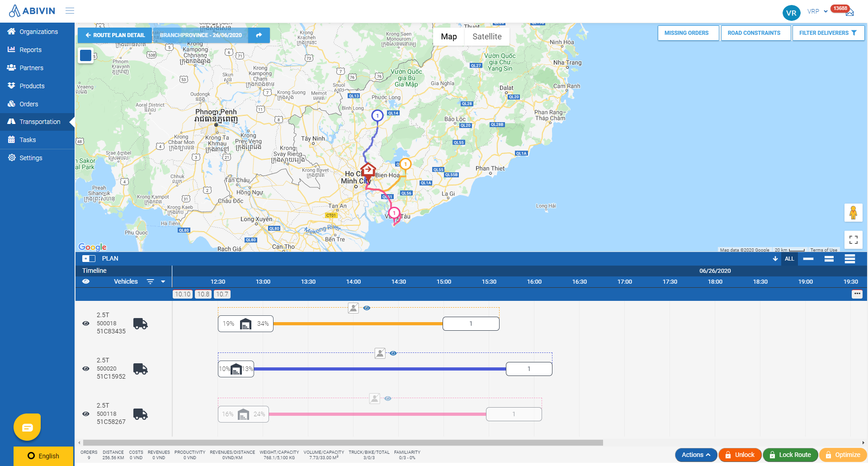Toggle eye icon above blue route
868x466 pixels.
point(393,353)
